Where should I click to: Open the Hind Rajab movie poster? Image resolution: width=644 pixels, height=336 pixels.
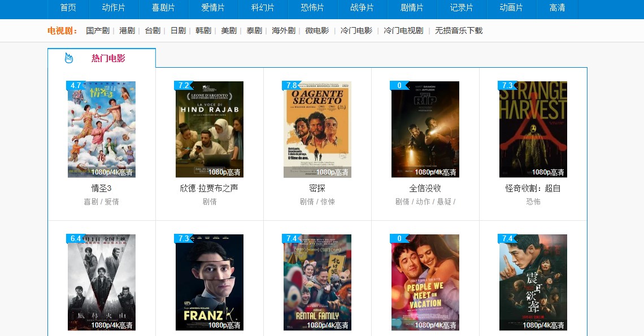(210, 129)
